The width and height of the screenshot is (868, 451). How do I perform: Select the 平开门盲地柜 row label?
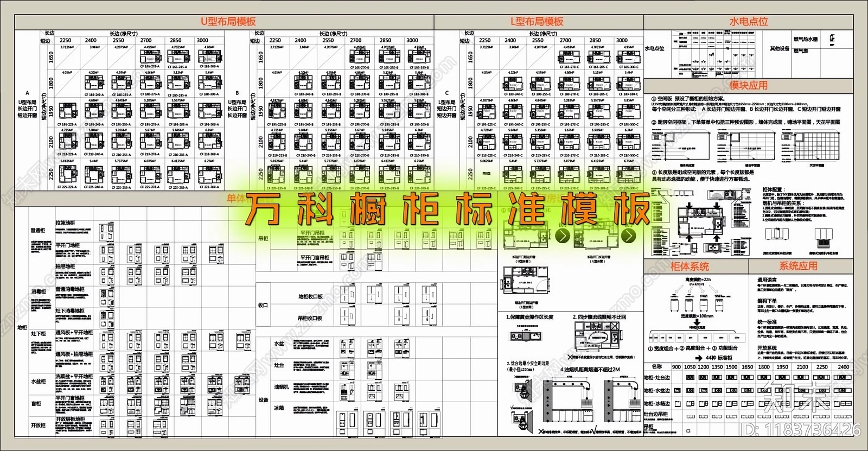click(70, 398)
